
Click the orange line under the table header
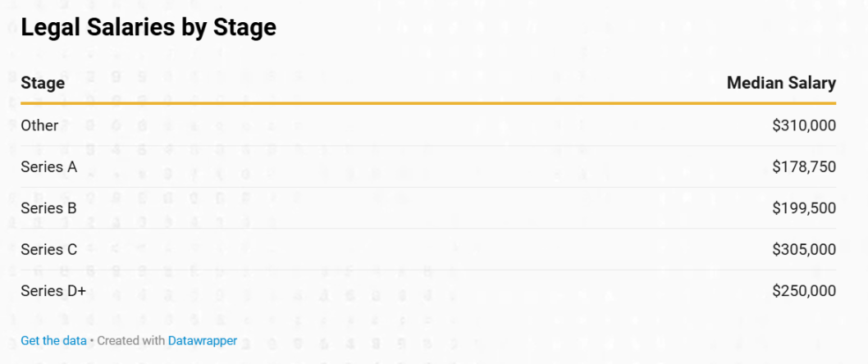428,103
